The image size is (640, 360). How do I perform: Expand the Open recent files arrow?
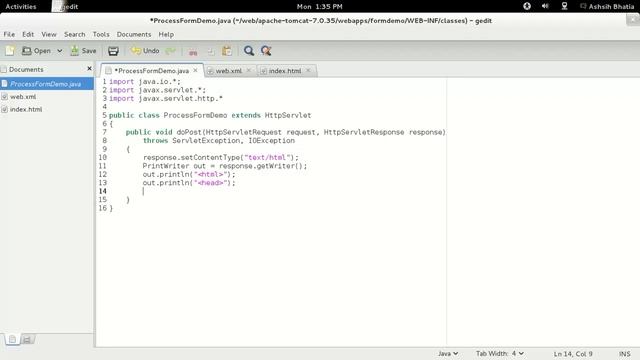pyautogui.click(x=60, y=51)
